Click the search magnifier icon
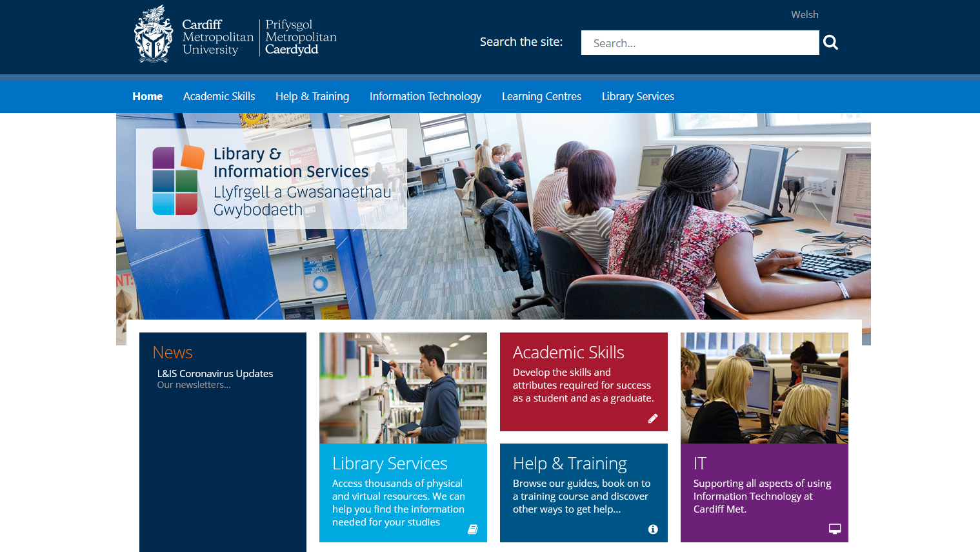 (830, 43)
